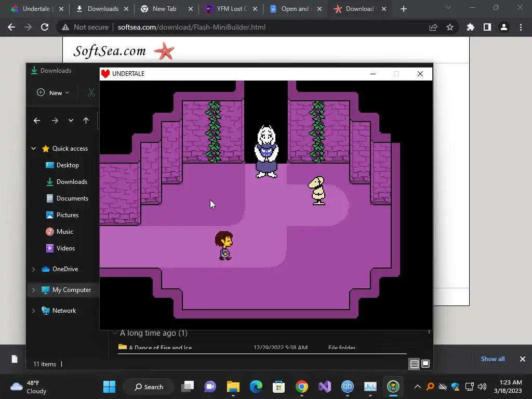Expand the Network tree node
532x399 pixels.
[x=34, y=311]
